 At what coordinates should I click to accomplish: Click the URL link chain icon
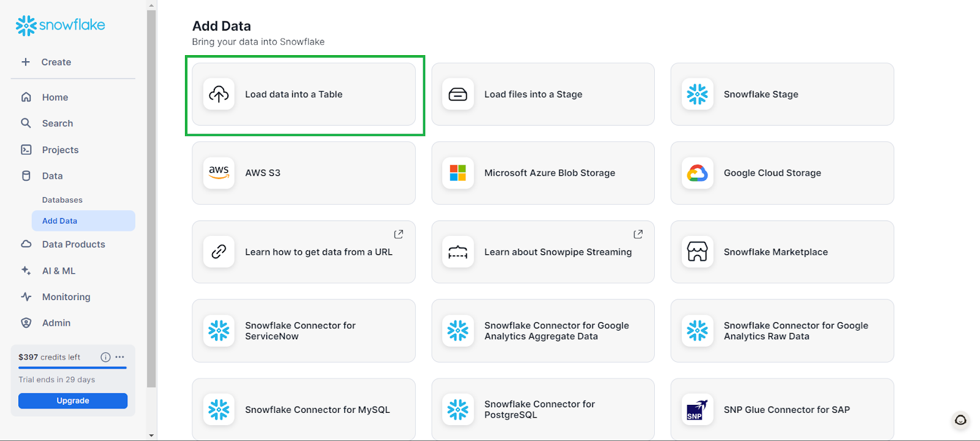(x=219, y=252)
